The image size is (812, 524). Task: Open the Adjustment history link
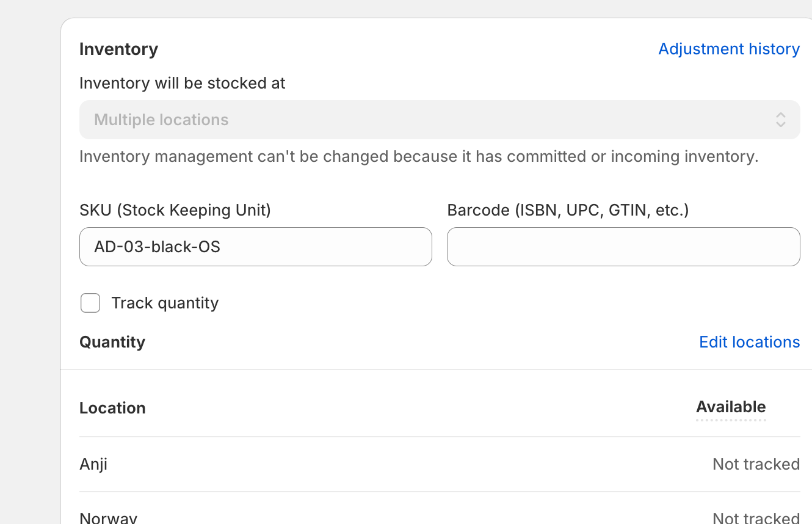[x=729, y=49]
